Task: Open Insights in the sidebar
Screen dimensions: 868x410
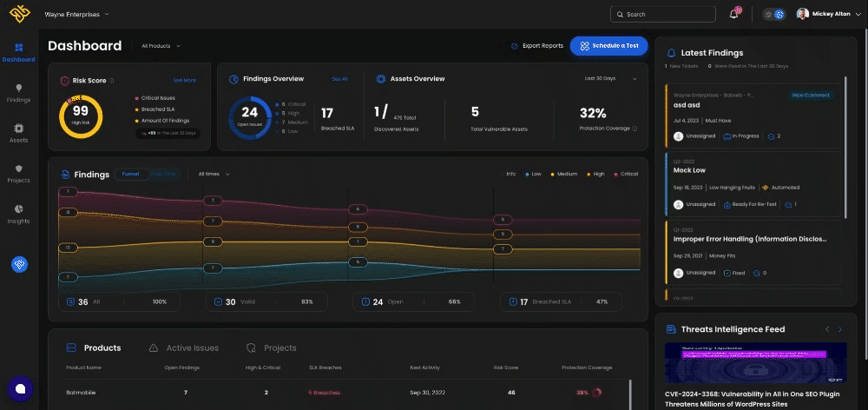Action: 18,215
